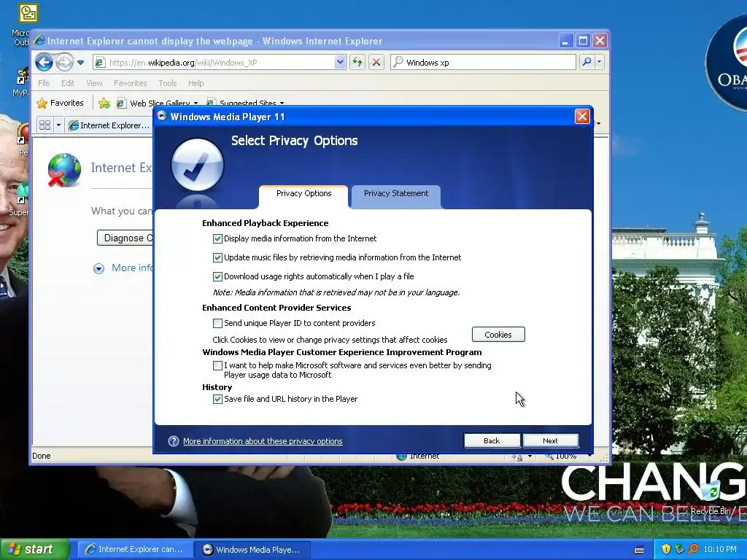Open Suggested Sites in favorites bar
The height and width of the screenshot is (560, 747).
245,103
